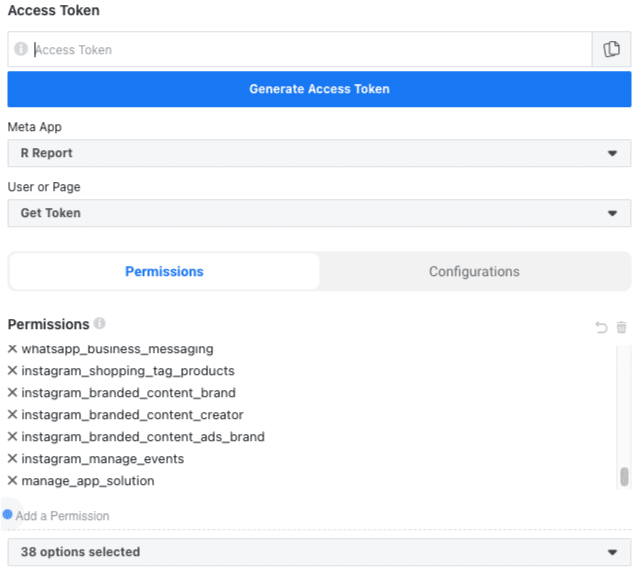Remove whatsapp_business_messaging permission via X icon

tap(13, 349)
